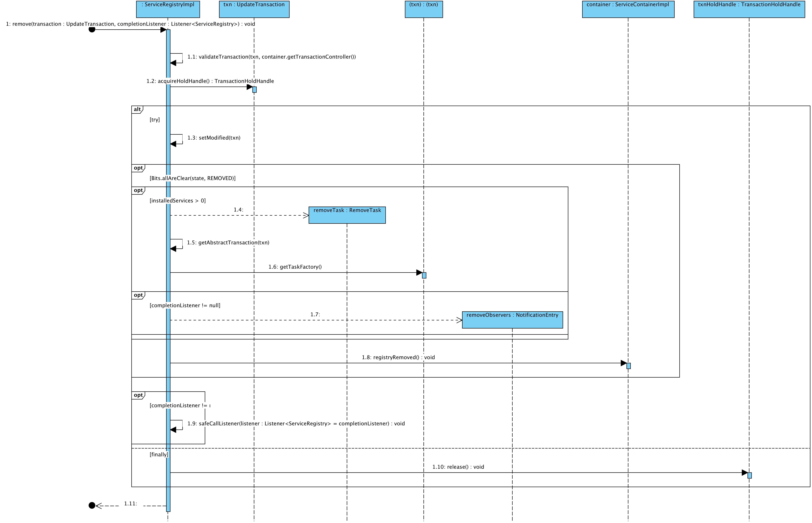The image size is (812, 523).
Task: Click the 1.10 release() : void label
Action: [x=458, y=467]
